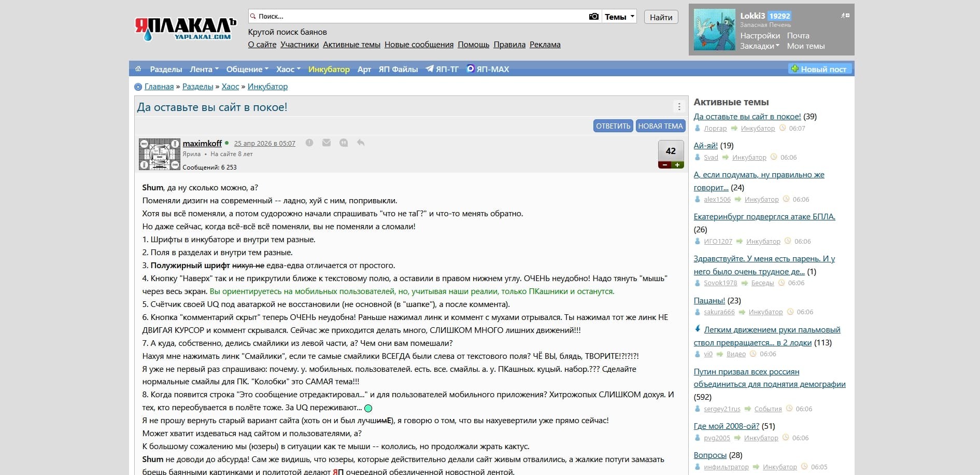
Task: Click the quote icon on maximkoff's post
Action: tap(344, 143)
